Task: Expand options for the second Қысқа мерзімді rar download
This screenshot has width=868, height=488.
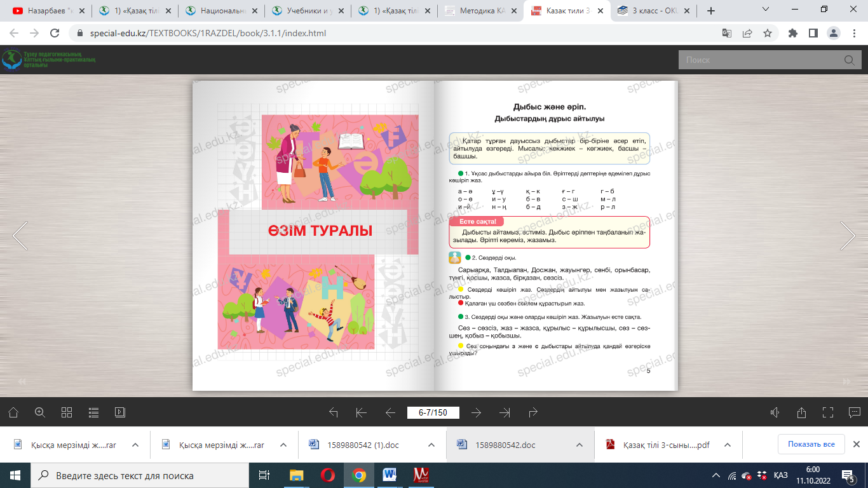Action: coord(283,445)
